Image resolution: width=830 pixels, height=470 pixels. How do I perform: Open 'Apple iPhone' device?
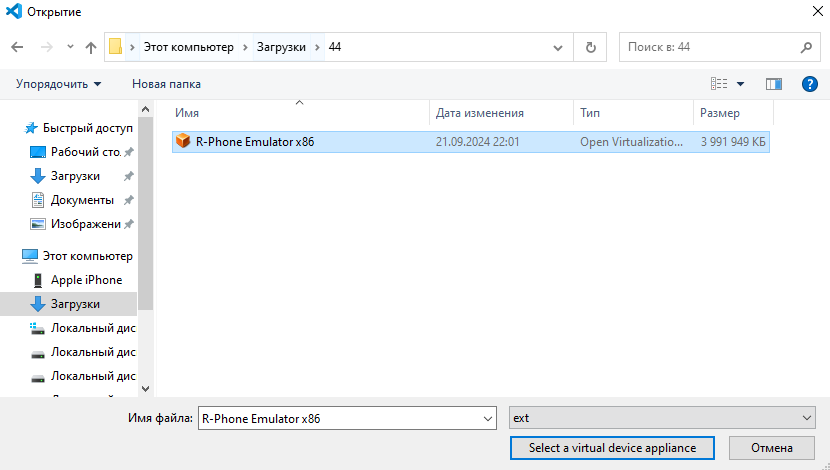coord(86,280)
